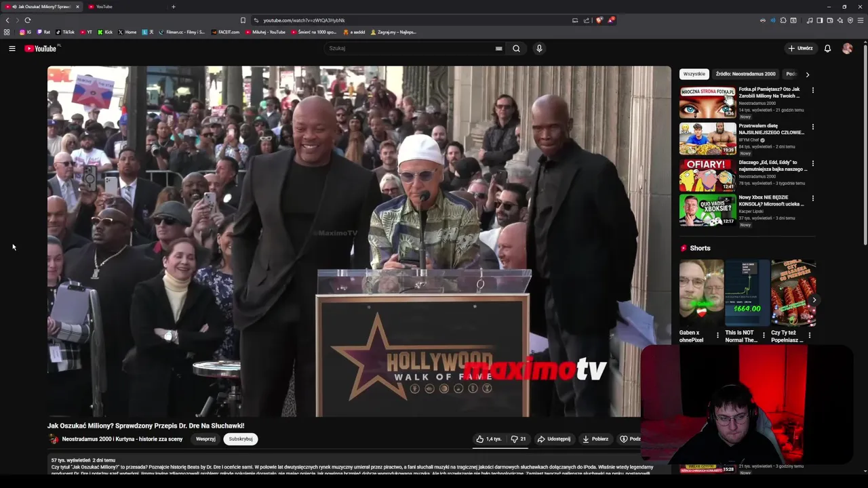The width and height of the screenshot is (868, 488).
Task: Open Brave Shields lion icon
Action: (x=599, y=20)
